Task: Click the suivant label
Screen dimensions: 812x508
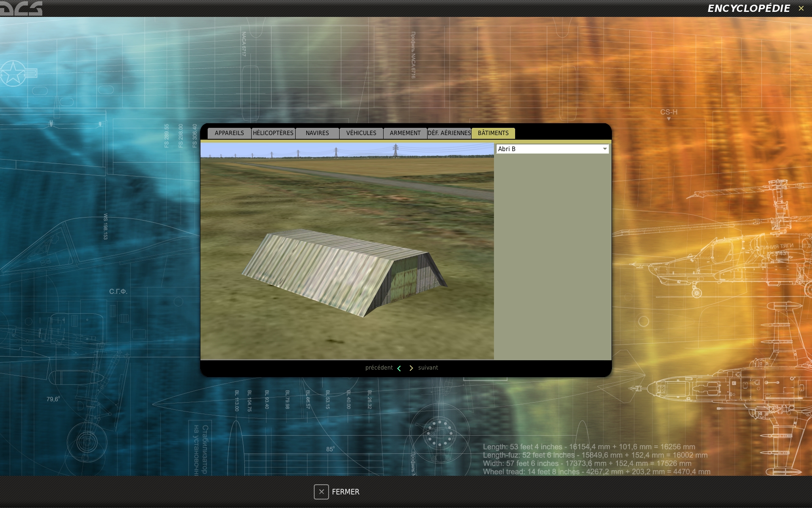Action: (428, 367)
